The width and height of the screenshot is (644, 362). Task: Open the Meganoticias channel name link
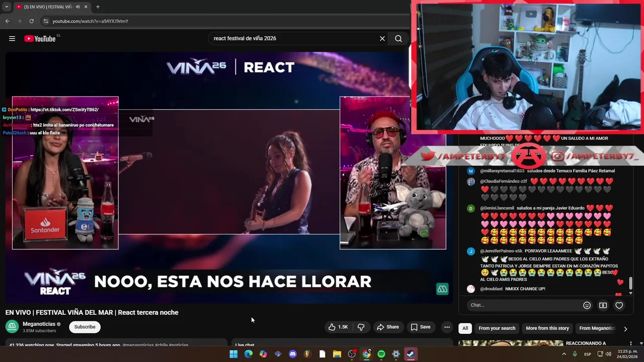39,324
